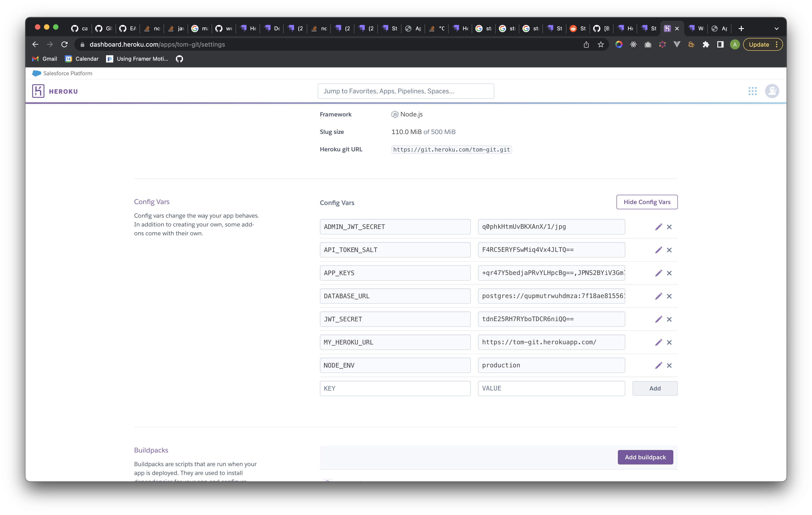This screenshot has height=515, width=812.
Task: Open the Heroku apps grid menu
Action: click(x=753, y=91)
